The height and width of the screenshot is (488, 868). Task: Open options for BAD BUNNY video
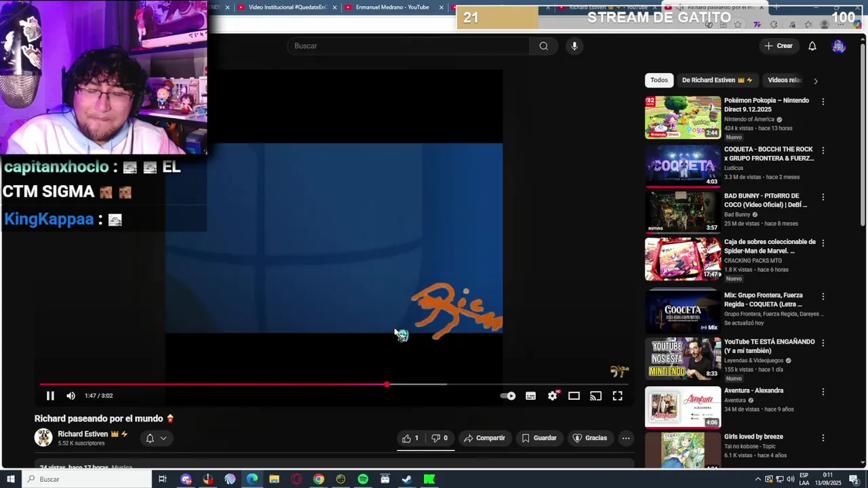click(x=823, y=197)
